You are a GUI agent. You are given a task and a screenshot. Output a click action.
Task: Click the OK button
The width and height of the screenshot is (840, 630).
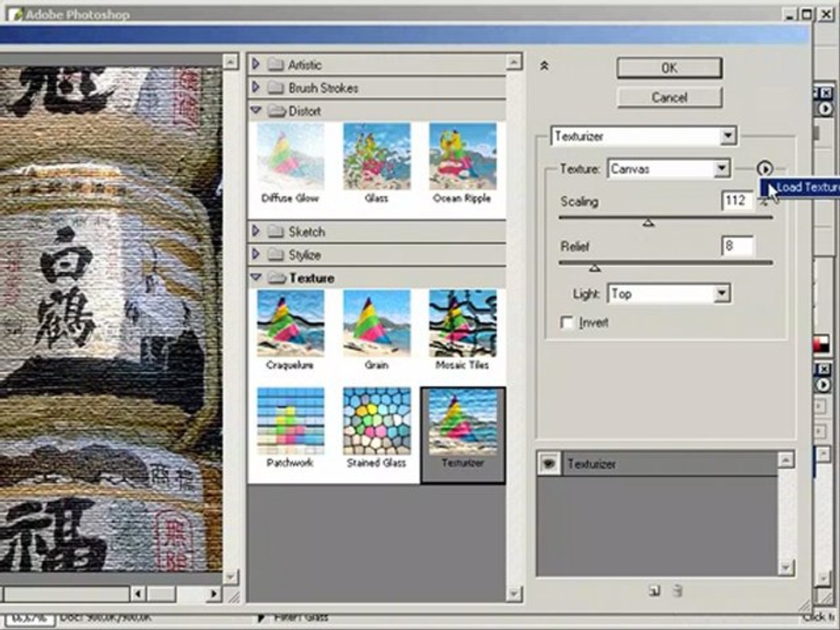click(669, 68)
